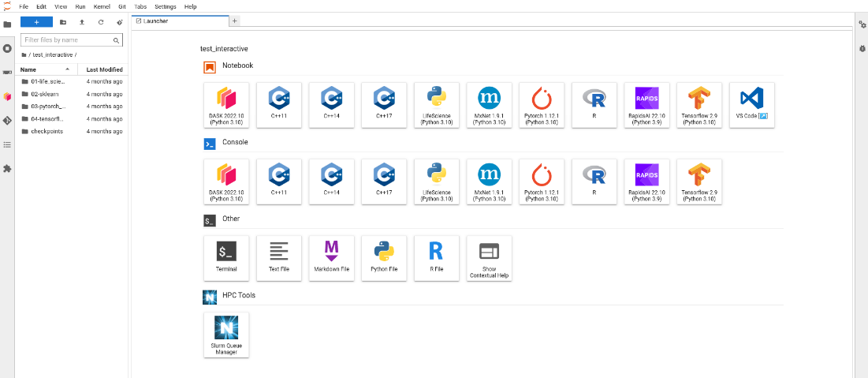Open the Settings menu
Screen dimensions: 868x378
[166, 6]
